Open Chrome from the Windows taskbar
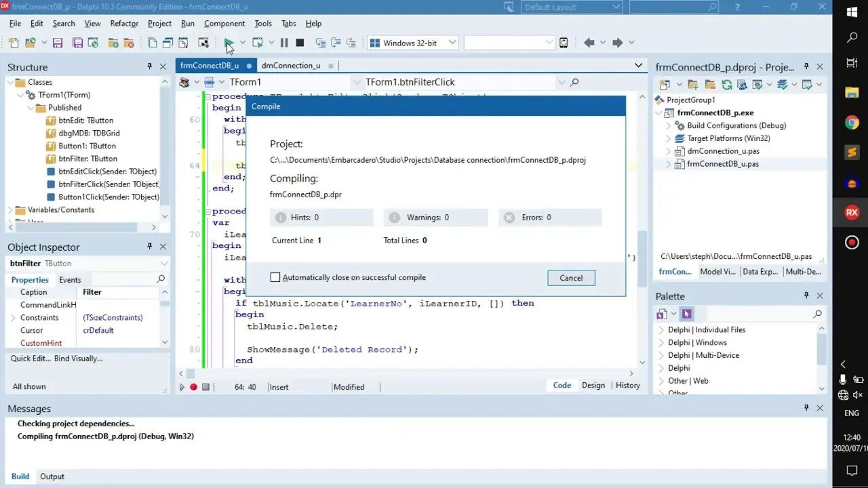The image size is (868, 488). tap(852, 123)
